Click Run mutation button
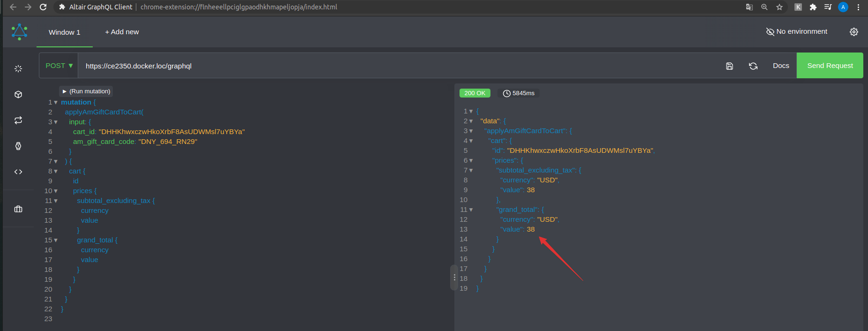Image resolution: width=868 pixels, height=331 pixels. tap(86, 91)
